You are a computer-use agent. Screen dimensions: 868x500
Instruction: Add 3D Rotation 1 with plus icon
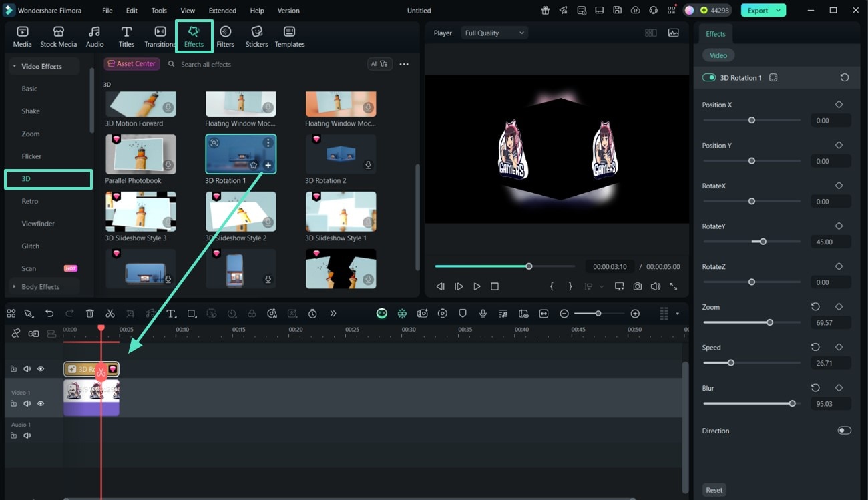coord(268,165)
